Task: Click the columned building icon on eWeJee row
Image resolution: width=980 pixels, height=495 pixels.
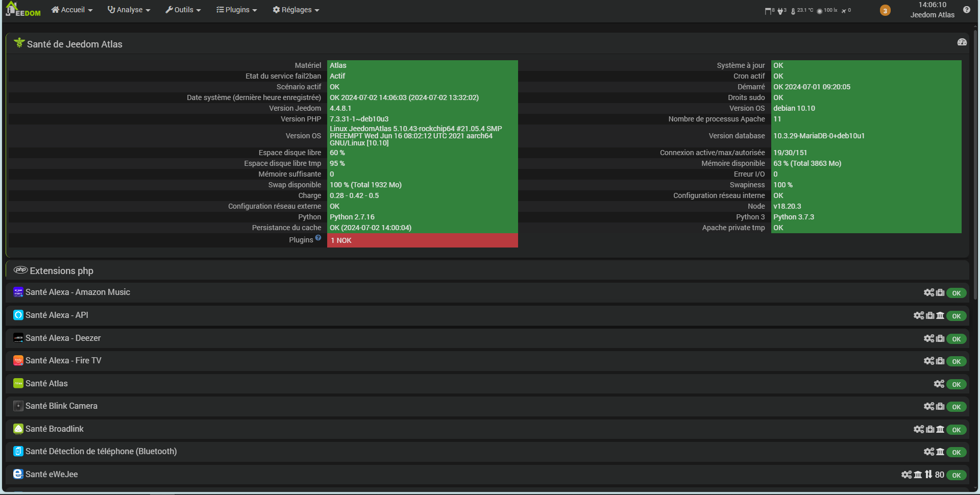Action: pos(918,475)
